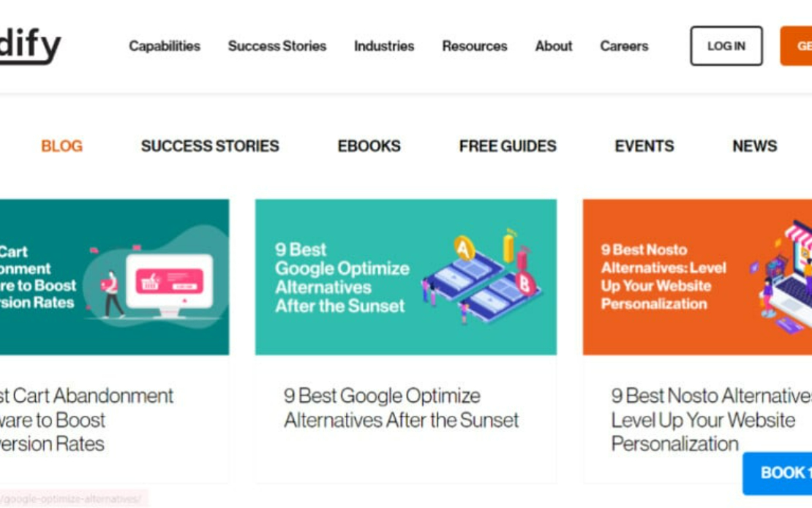
Task: Select the EVENTS tab
Action: [644, 146]
